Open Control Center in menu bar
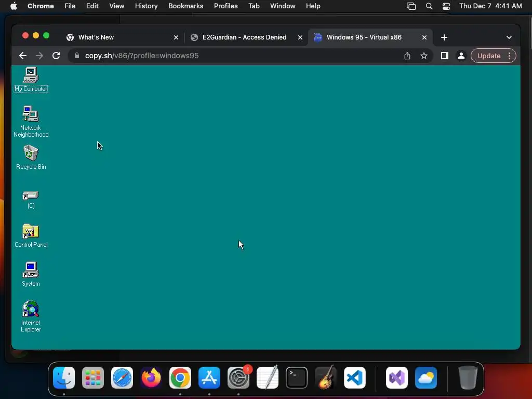 [446, 6]
